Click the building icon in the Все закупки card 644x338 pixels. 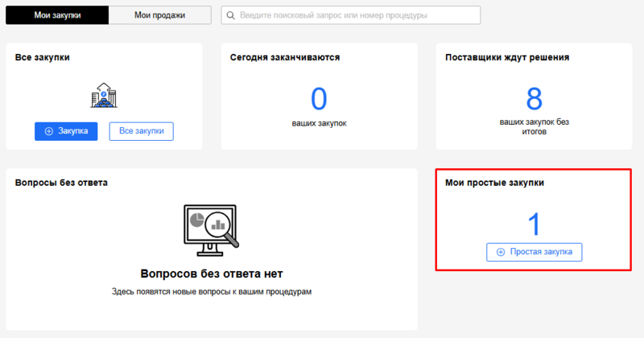pyautogui.click(x=104, y=95)
